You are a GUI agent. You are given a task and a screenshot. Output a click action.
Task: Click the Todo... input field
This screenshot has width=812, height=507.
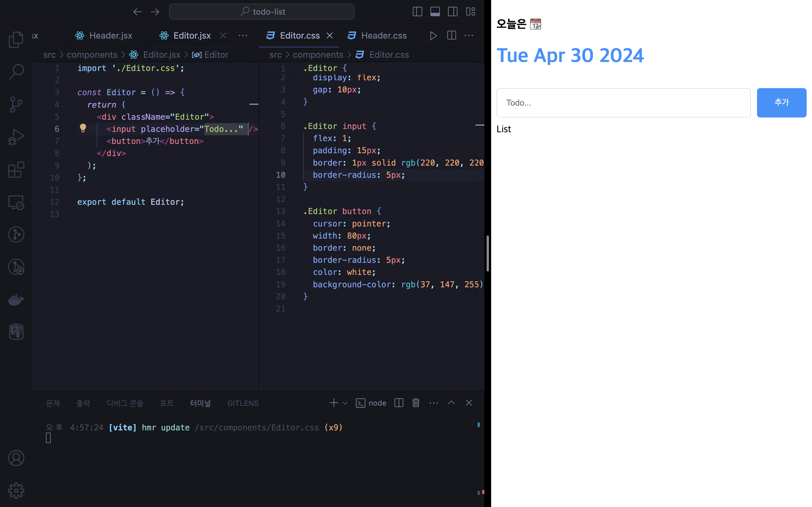tap(623, 103)
